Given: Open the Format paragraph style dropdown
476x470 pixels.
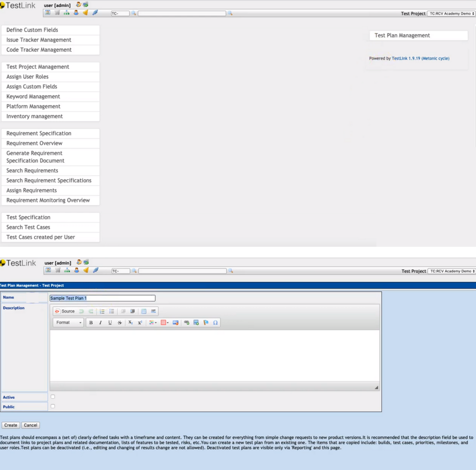Looking at the screenshot, I should click(x=68, y=323).
